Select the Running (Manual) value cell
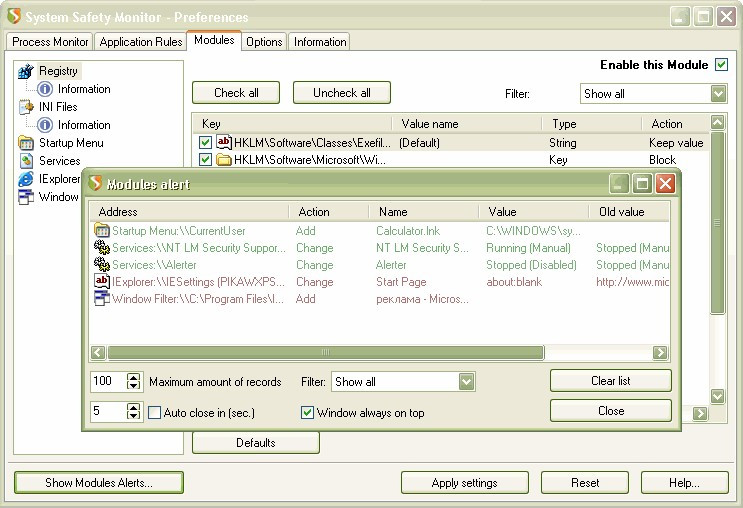This screenshot has width=743, height=508. 528,248
